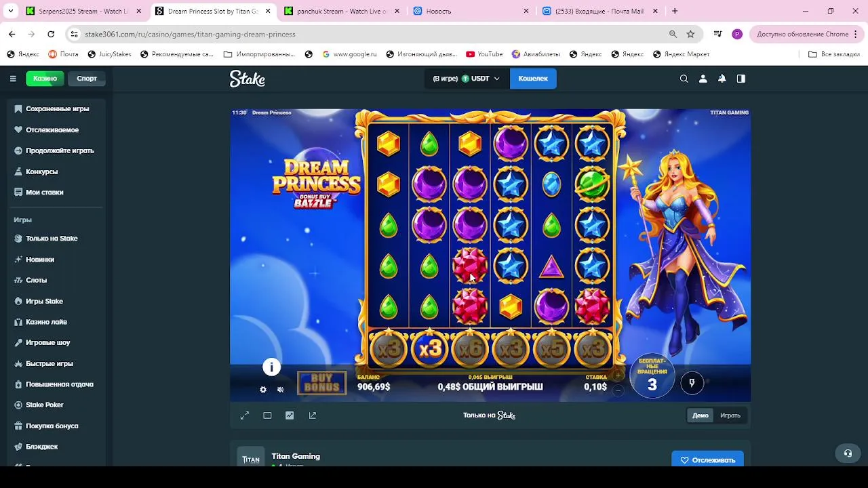Image resolution: width=868 pixels, height=488 pixels.
Task: Click the free spins counter button
Action: (x=652, y=375)
